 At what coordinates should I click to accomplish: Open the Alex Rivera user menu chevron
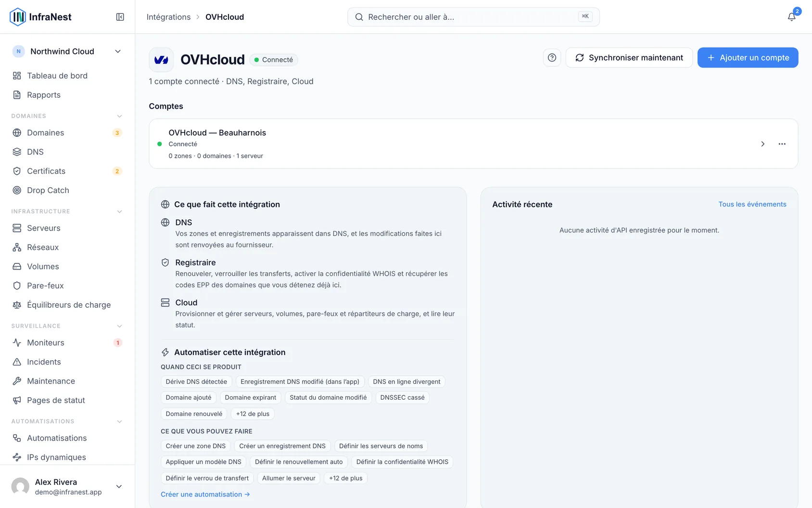119,486
